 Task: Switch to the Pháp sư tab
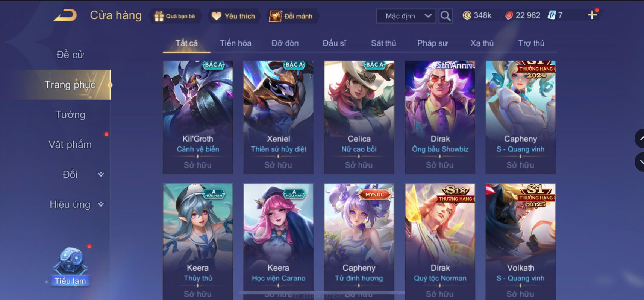(432, 43)
